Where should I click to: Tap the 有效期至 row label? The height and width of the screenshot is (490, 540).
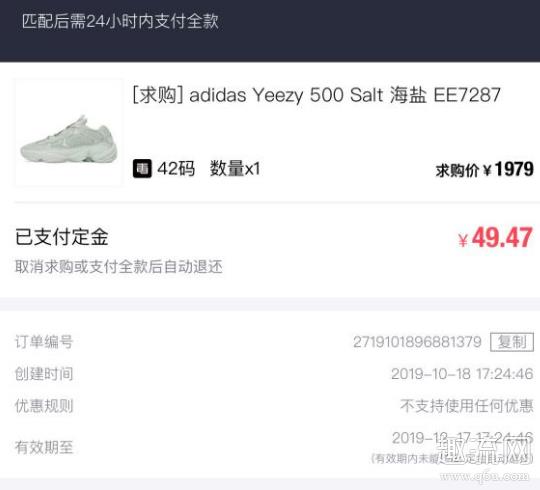[44, 447]
